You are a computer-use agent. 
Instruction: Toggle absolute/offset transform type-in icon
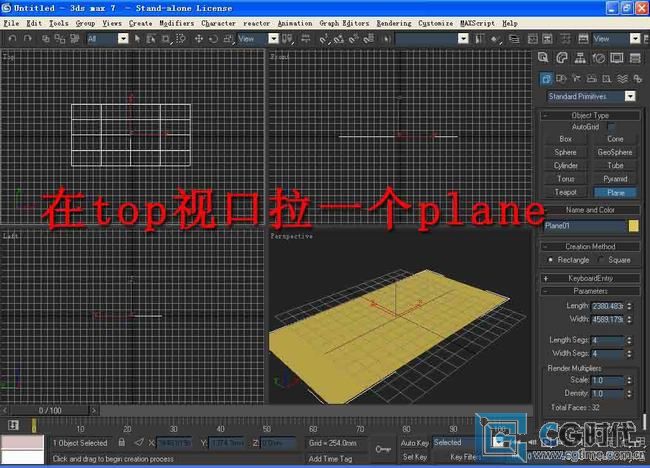(139, 442)
